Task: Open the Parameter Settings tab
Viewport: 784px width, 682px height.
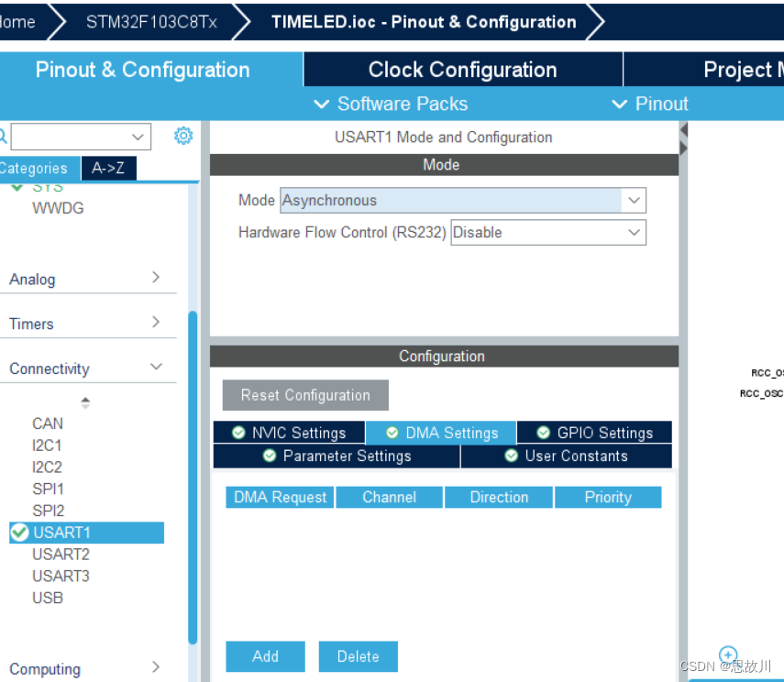Action: pyautogui.click(x=337, y=456)
